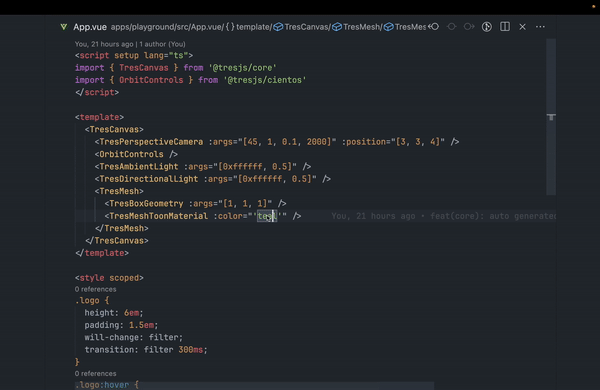The width and height of the screenshot is (600, 390).
Task: Click the 'height: 6em;' declaration
Action: tap(114, 313)
